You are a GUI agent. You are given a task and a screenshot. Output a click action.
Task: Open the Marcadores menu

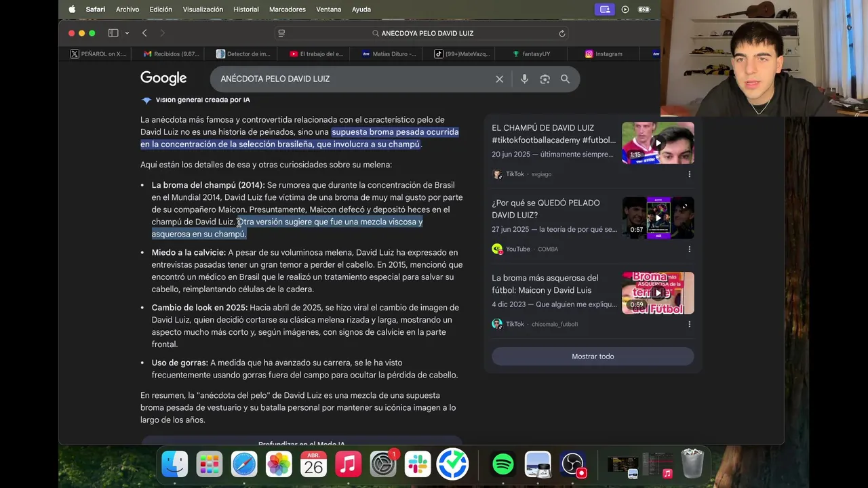pos(288,9)
